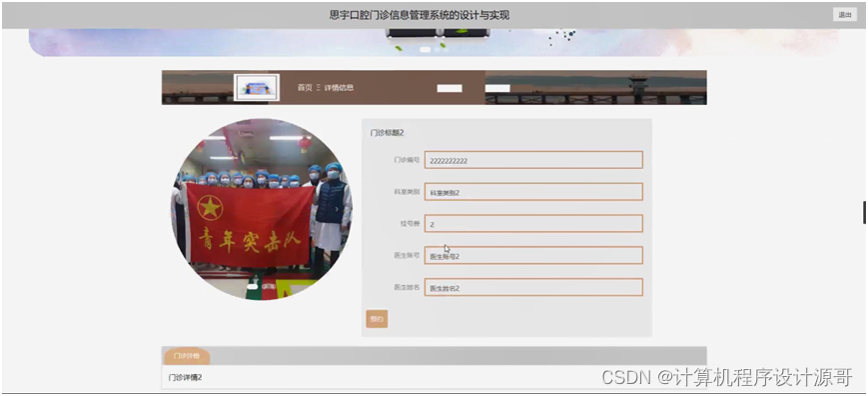Select the second banner carousel dot
868x396 pixels.
437,49
